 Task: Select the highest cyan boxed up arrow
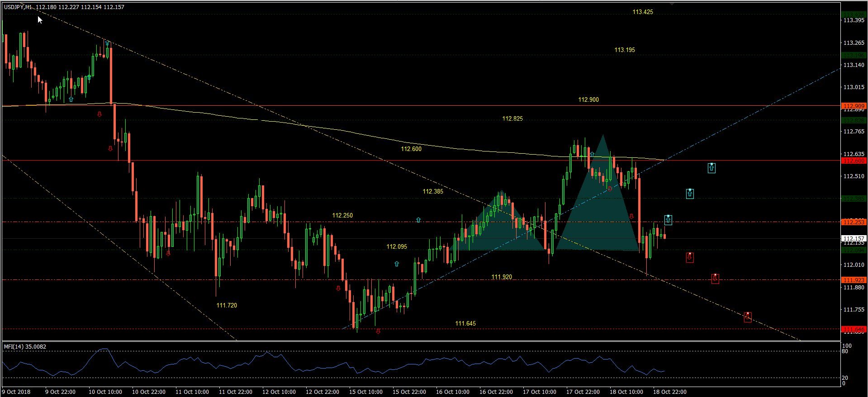(711, 168)
